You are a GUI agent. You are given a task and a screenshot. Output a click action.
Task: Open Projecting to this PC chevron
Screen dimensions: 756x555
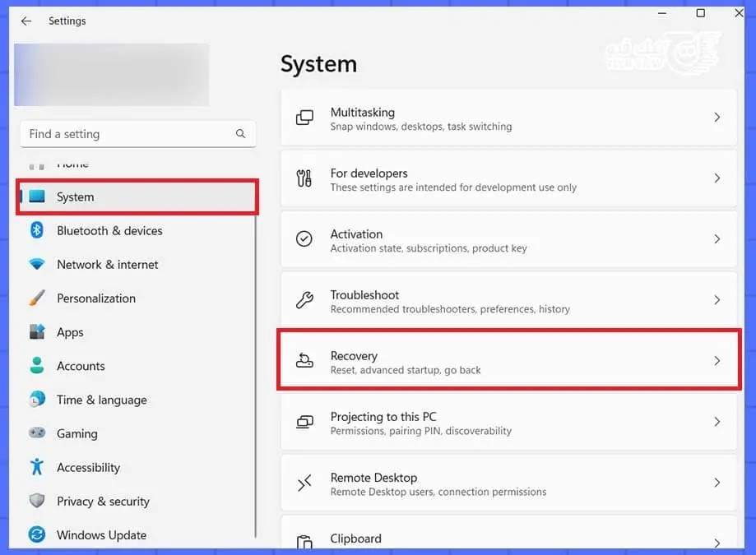[717, 422]
